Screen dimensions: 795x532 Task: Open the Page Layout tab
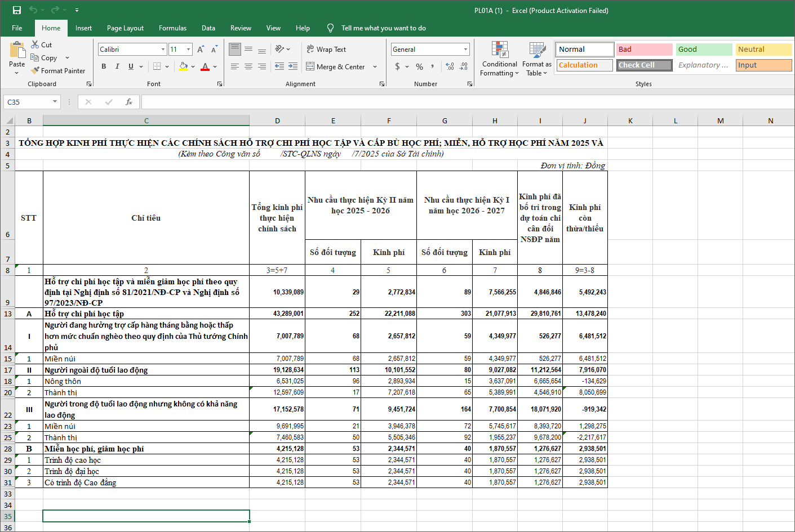coord(125,28)
